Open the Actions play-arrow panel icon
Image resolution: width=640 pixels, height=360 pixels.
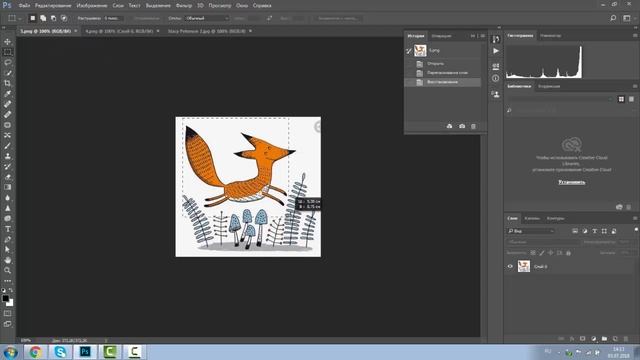(496, 51)
